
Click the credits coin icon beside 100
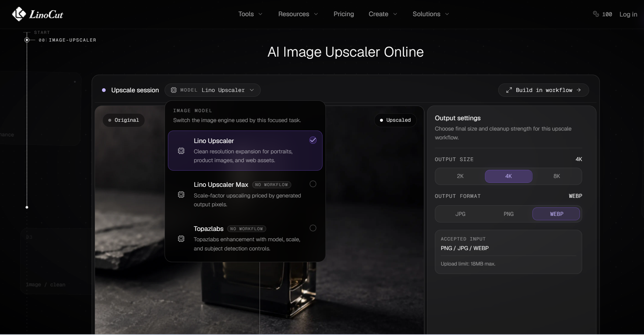click(596, 14)
